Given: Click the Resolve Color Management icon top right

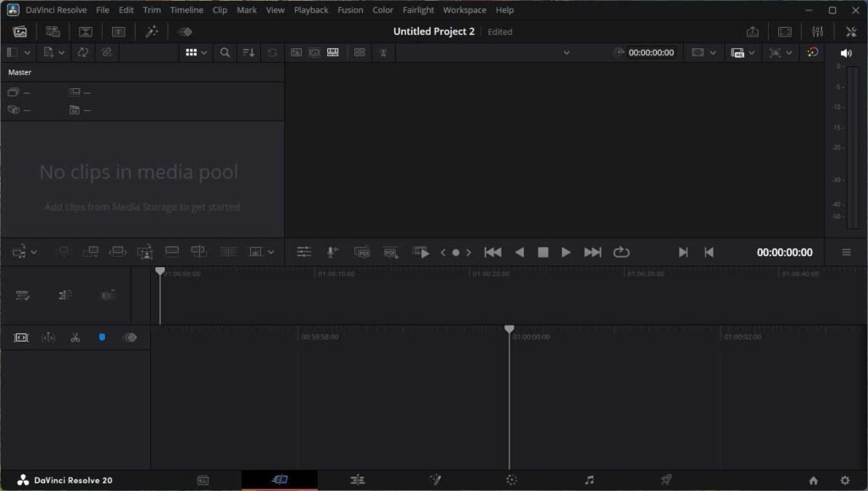Looking at the screenshot, I should click(x=812, y=53).
